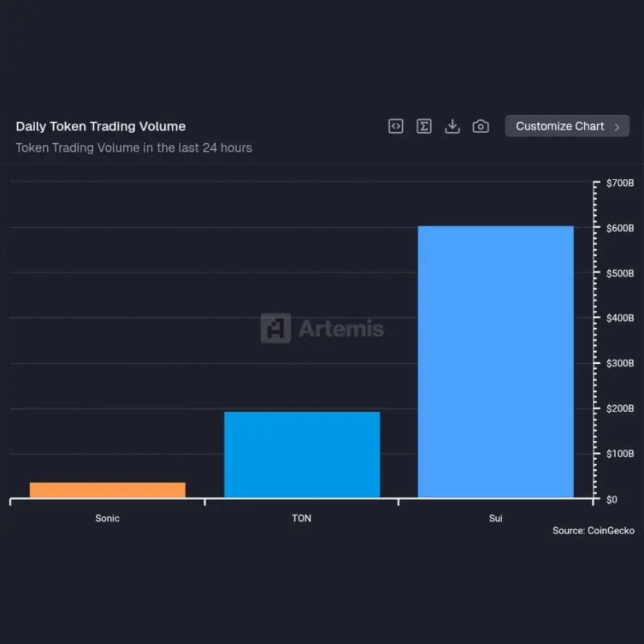Click the sigma summation icon
644x644 pixels.
pos(424,126)
